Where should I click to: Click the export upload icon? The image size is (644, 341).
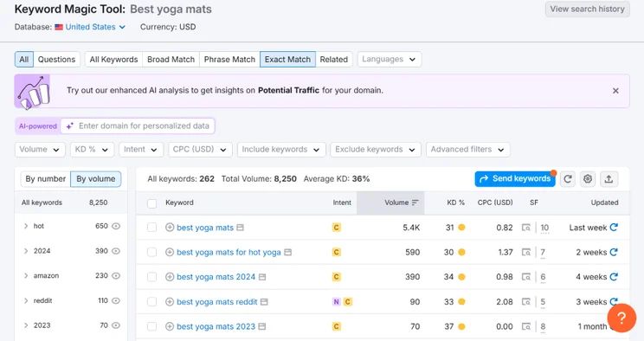pyautogui.click(x=609, y=178)
